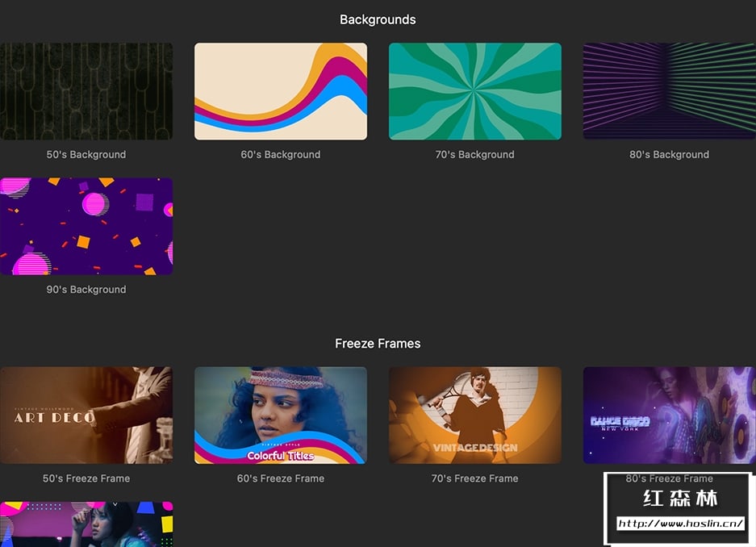Select the 60's Background wave thumbnail

click(x=281, y=91)
